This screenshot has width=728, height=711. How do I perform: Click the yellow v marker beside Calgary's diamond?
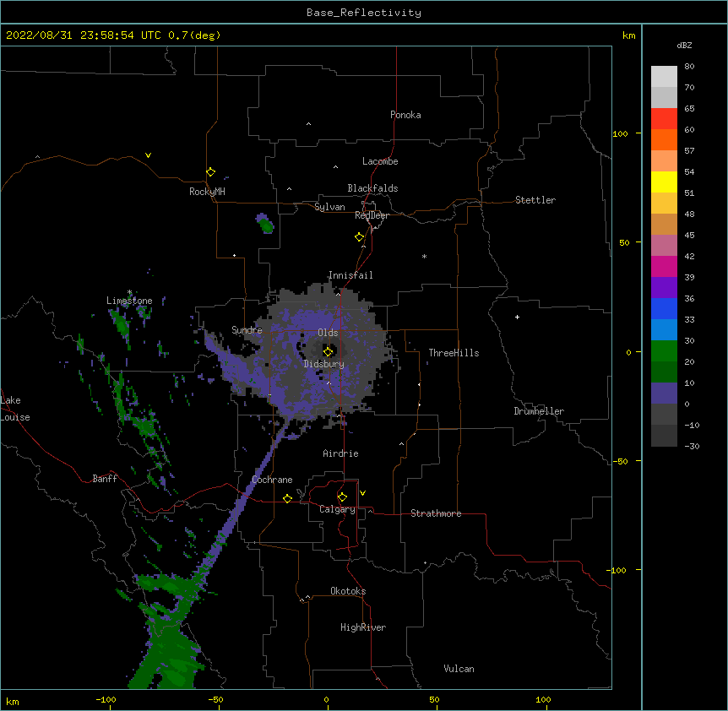(362, 493)
